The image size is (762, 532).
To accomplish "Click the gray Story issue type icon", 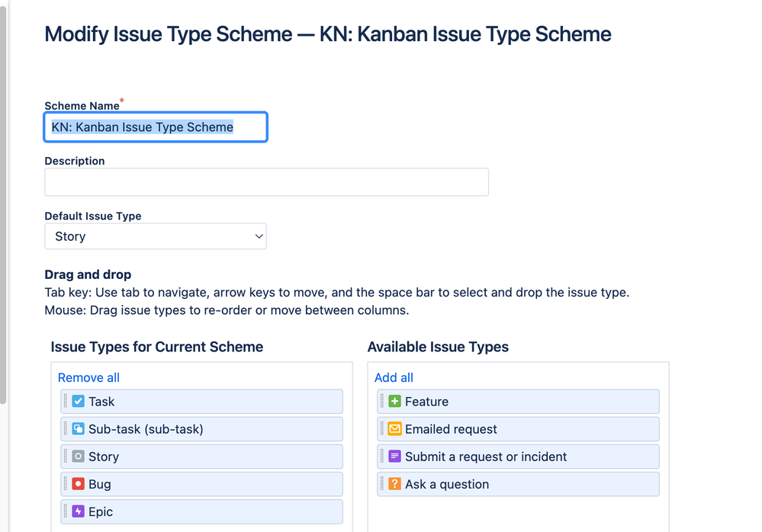I will [x=78, y=457].
